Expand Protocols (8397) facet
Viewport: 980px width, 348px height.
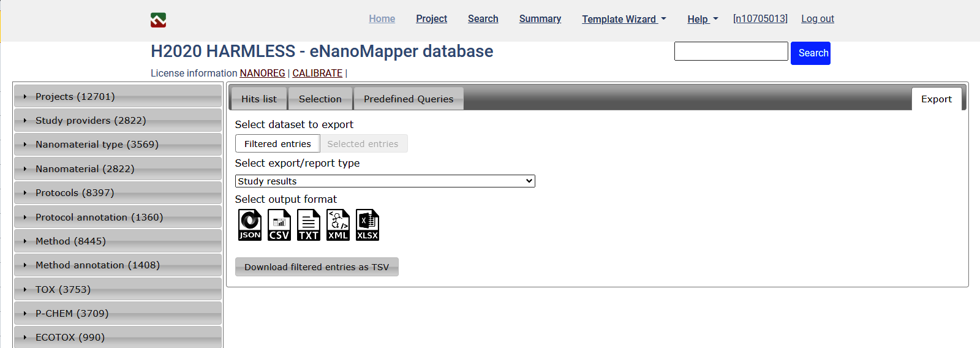tap(118, 192)
